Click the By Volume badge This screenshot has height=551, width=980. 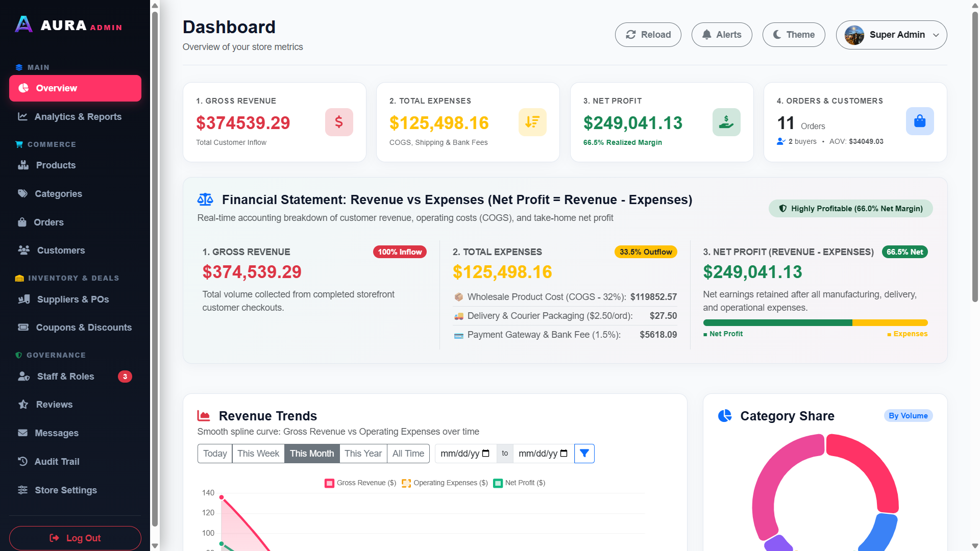(x=908, y=416)
